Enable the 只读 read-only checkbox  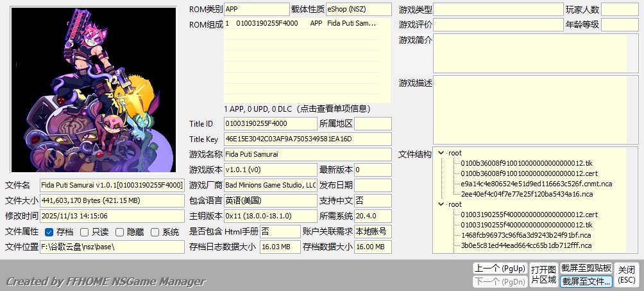pyautogui.click(x=85, y=232)
